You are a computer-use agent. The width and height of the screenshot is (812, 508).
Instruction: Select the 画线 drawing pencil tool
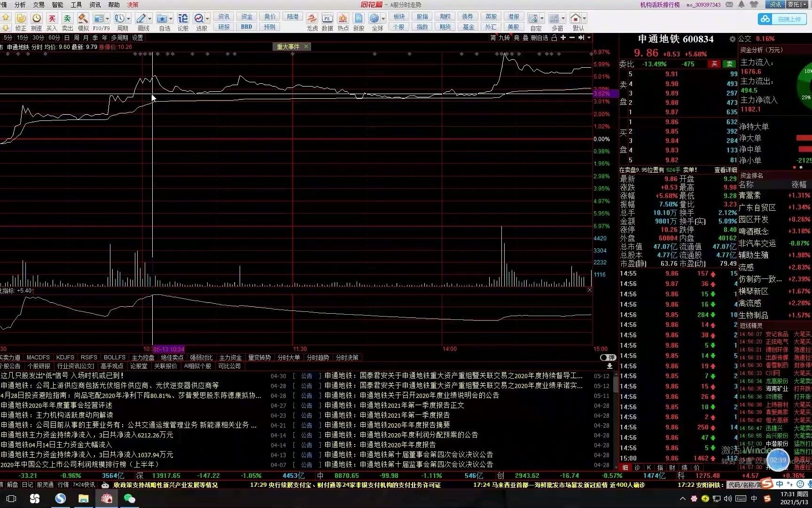(x=141, y=18)
